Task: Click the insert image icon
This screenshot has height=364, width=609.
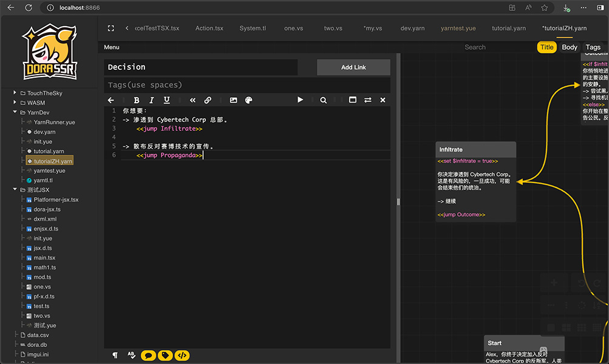Action: pos(233,100)
